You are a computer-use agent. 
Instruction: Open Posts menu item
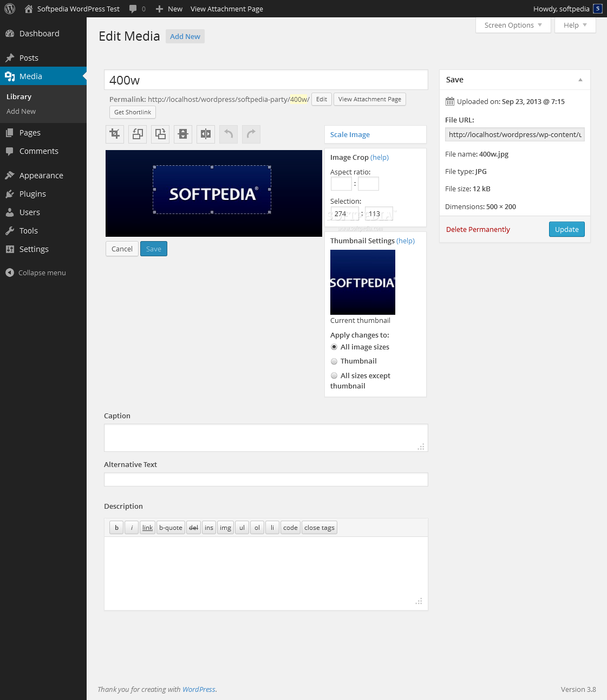[43, 58]
